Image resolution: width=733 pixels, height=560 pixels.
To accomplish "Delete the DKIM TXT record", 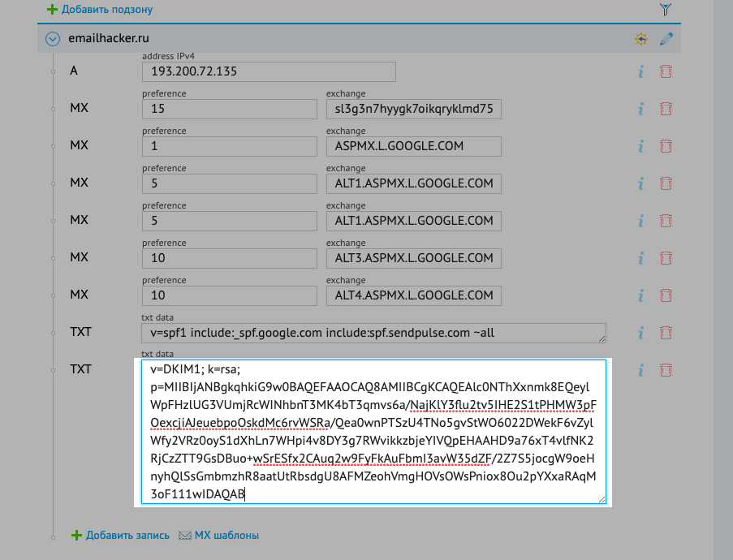I will pos(666,370).
